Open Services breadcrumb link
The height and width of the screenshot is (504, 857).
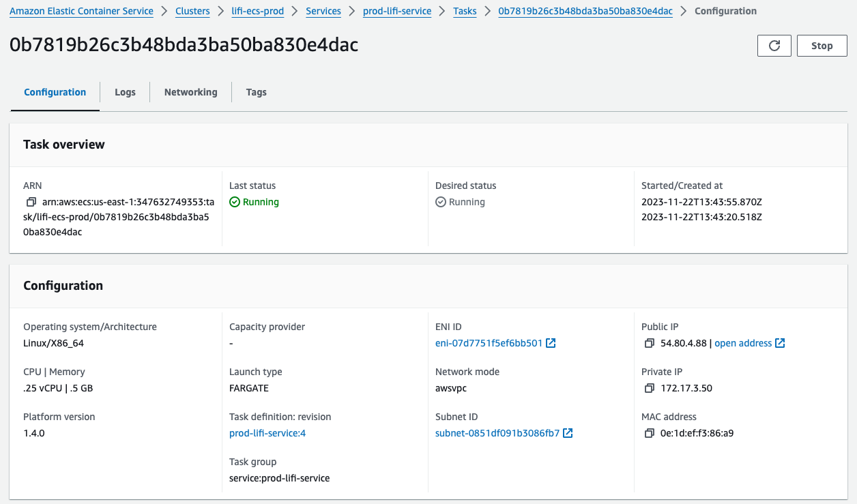[x=323, y=11]
